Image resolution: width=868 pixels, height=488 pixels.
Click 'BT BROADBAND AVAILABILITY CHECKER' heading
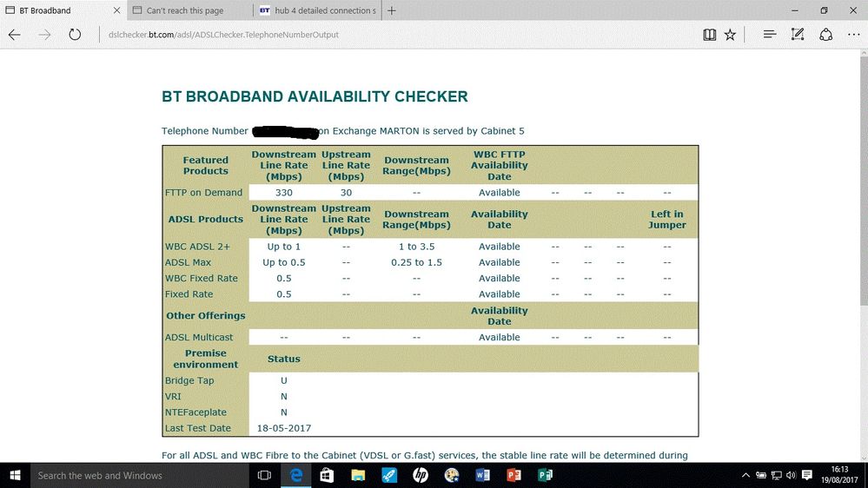click(315, 96)
